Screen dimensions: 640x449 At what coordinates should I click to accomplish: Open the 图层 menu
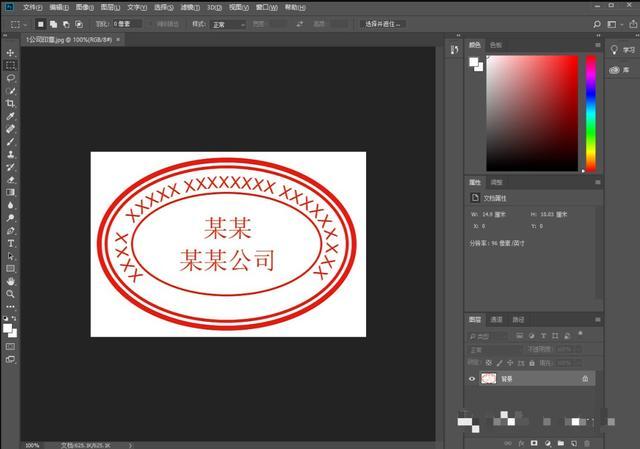tap(110, 7)
